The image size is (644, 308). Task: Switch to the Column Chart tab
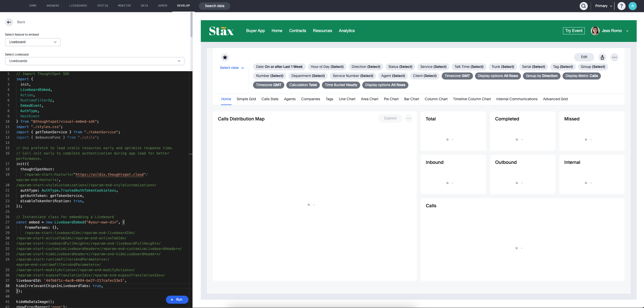click(x=436, y=99)
